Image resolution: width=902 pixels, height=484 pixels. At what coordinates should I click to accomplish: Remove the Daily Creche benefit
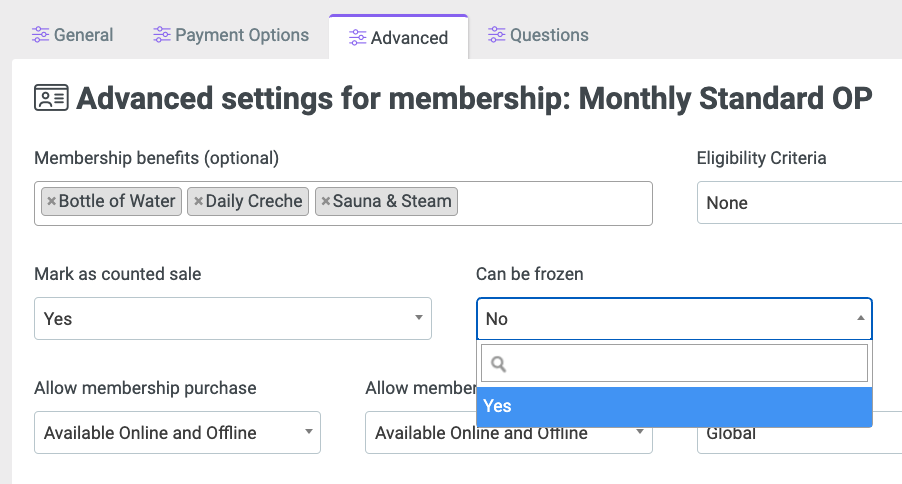click(198, 201)
